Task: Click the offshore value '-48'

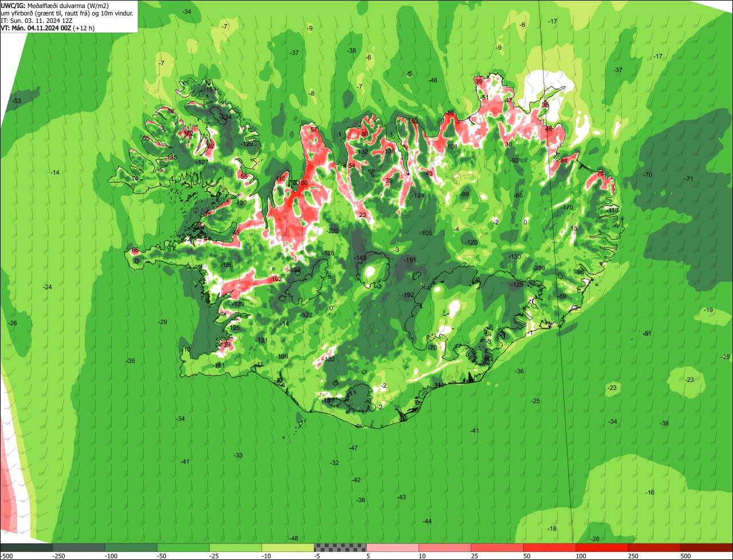Action: pos(294,538)
